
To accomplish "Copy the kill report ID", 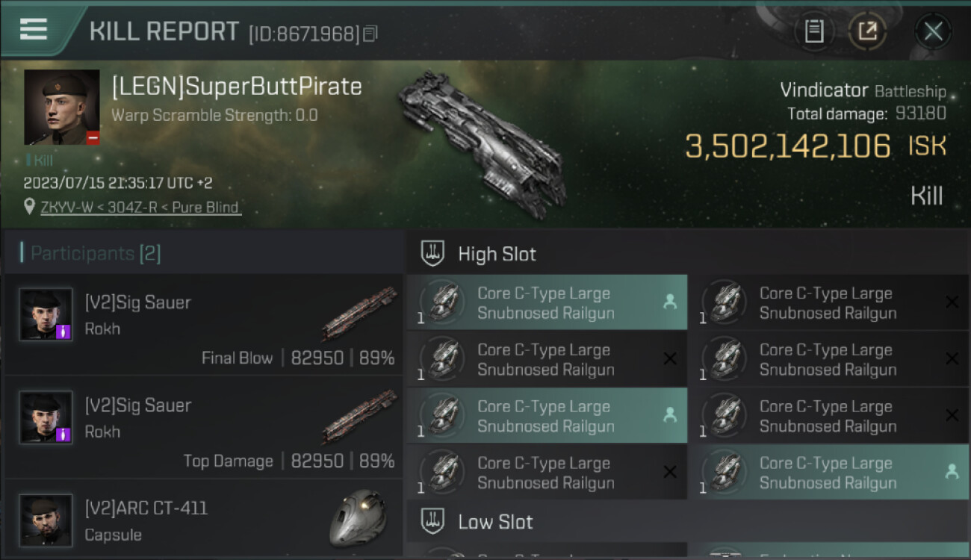I will pos(371,34).
